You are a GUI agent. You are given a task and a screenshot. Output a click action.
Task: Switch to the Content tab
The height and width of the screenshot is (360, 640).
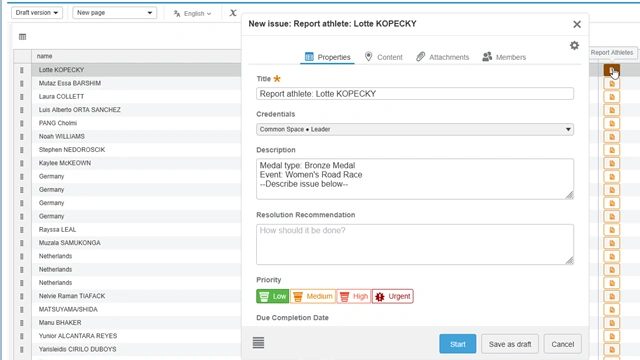pos(383,57)
